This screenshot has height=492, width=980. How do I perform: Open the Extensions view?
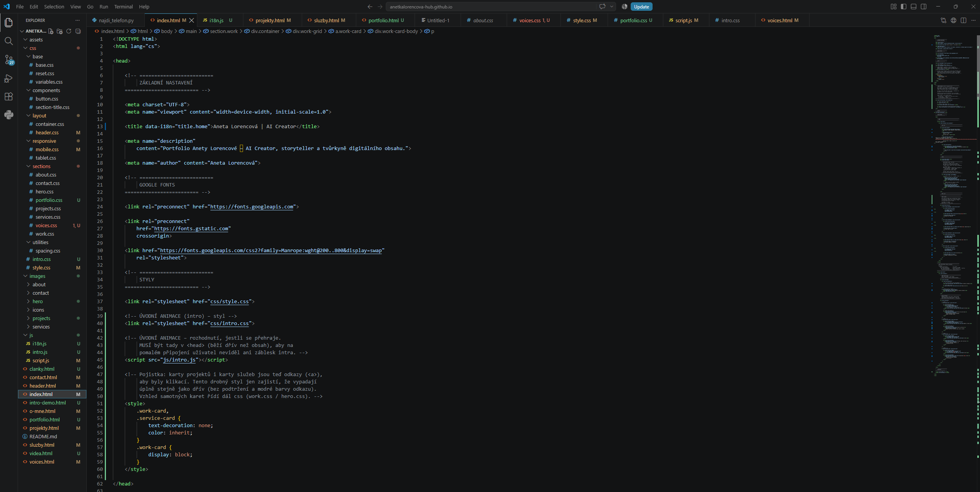8,96
